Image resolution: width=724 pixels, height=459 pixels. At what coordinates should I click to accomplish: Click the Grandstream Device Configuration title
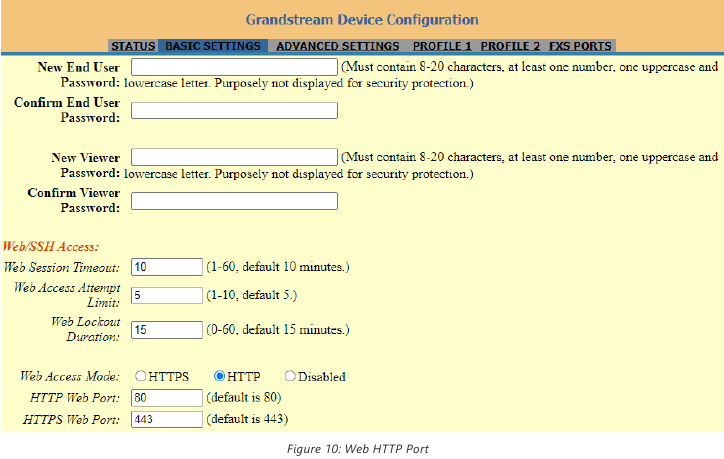[x=362, y=20]
